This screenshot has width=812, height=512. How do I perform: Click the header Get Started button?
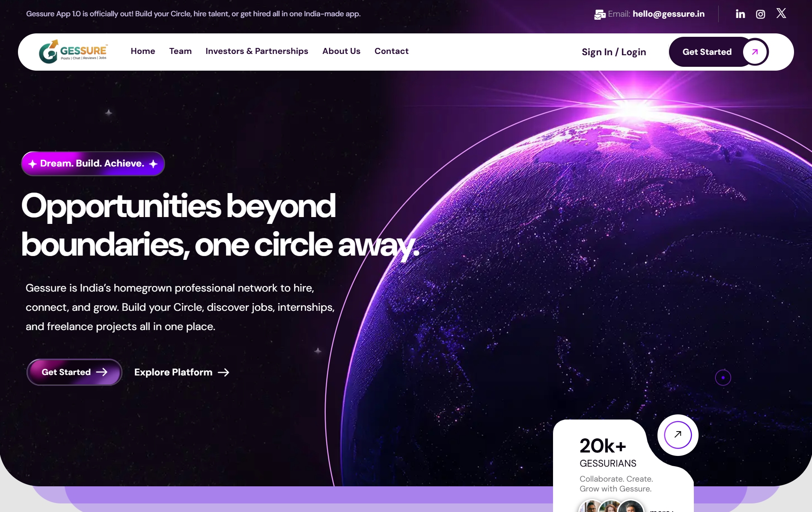(x=719, y=52)
